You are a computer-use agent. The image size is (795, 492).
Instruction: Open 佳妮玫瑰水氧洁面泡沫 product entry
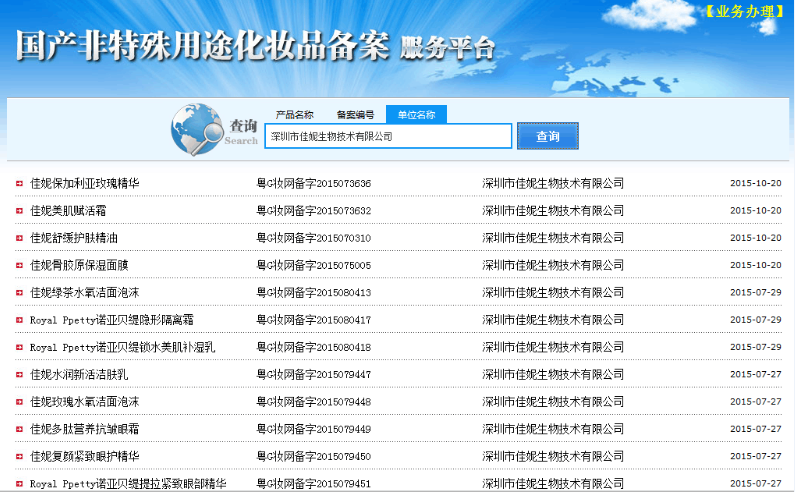[85, 402]
